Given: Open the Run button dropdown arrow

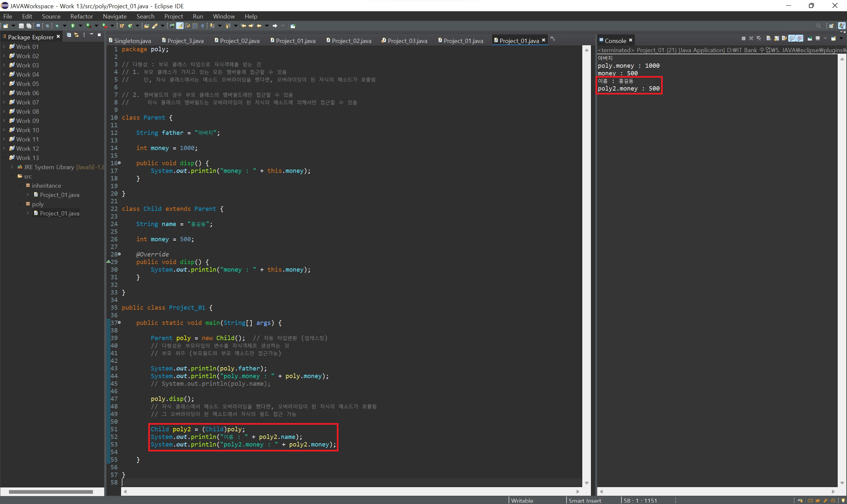Looking at the screenshot, I should pyautogui.click(x=80, y=26).
